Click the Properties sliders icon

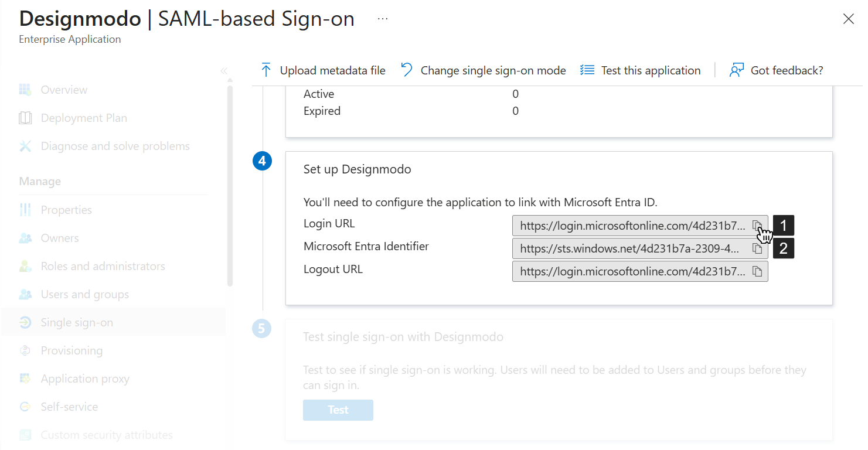(25, 210)
